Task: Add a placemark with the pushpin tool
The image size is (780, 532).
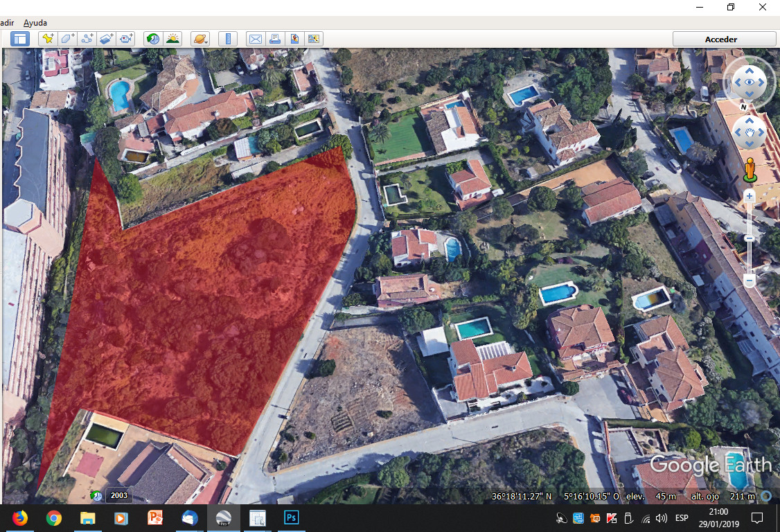Action: [x=48, y=39]
